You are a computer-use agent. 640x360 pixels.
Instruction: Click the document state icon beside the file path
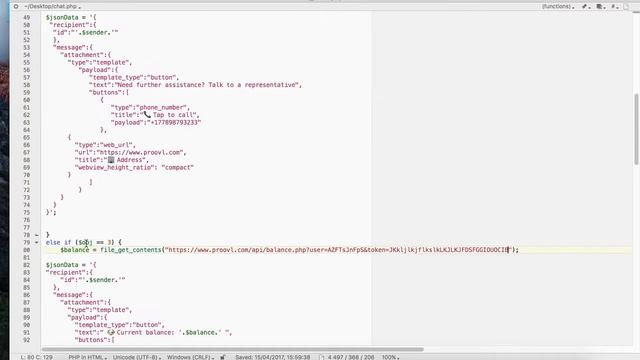click(16, 7)
